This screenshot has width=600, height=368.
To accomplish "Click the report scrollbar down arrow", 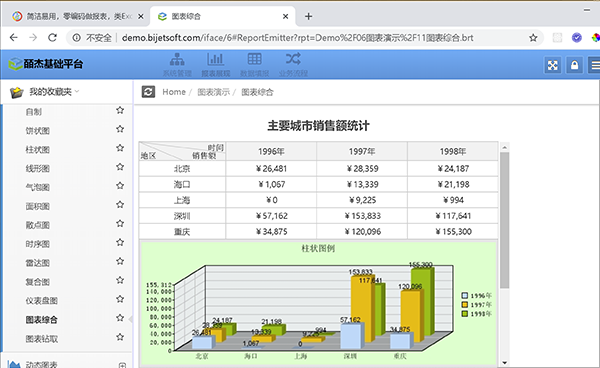I will (505, 363).
